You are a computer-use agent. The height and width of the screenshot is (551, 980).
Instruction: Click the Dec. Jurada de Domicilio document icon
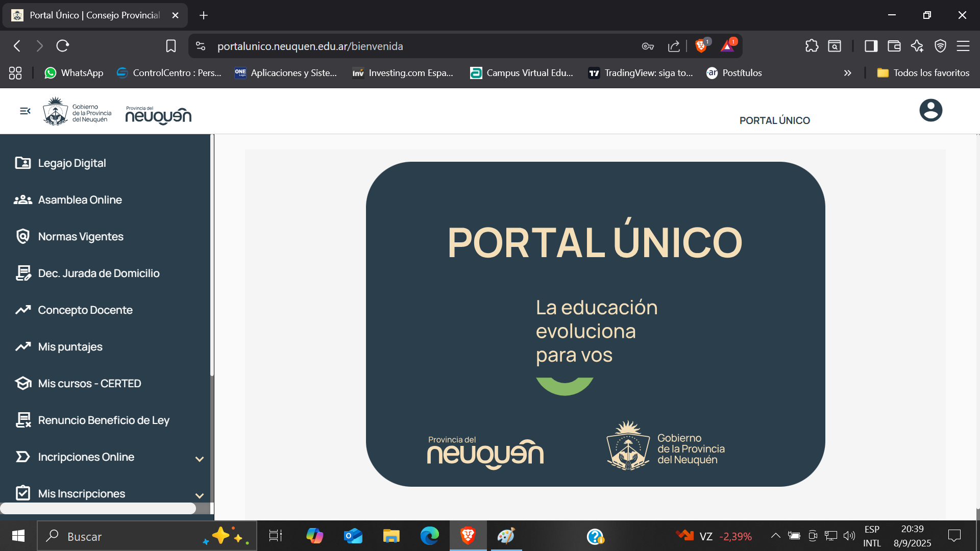tap(23, 273)
